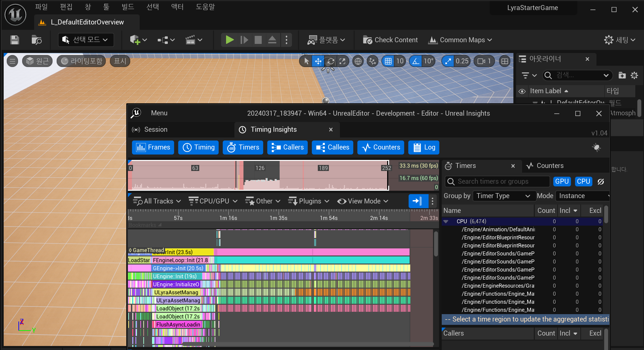Open the 빌드 menu in the menu bar
The image size is (644, 350).
128,7
